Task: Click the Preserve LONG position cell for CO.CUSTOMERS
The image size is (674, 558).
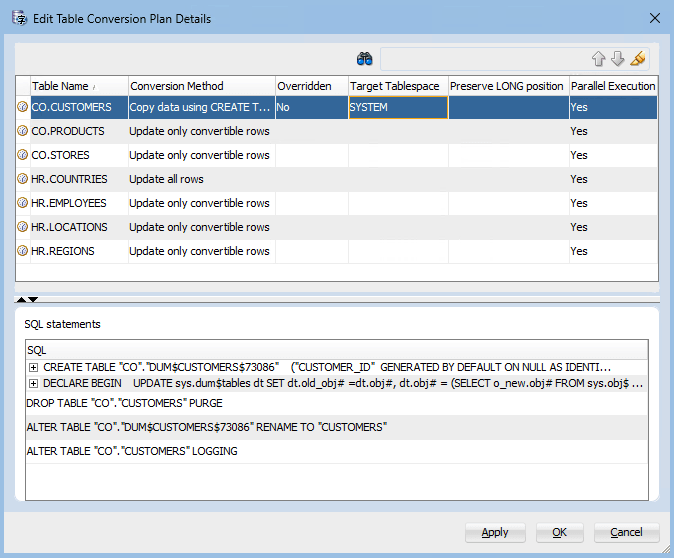Action: [509, 107]
